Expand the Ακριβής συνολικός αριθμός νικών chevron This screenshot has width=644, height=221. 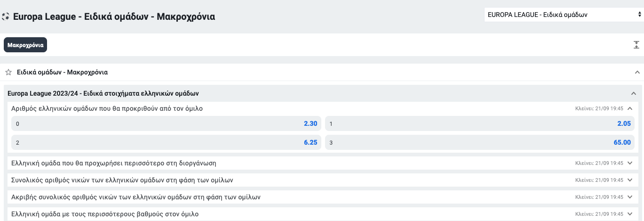pos(630,197)
